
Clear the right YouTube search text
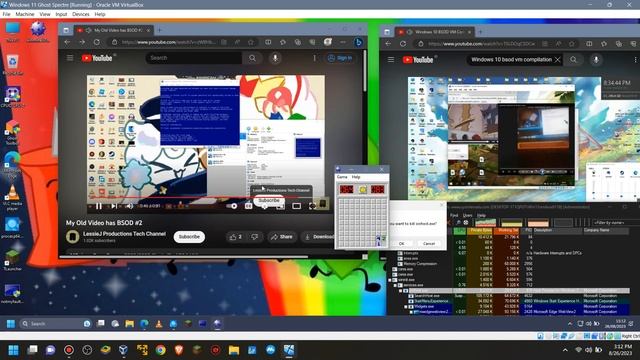pos(558,60)
